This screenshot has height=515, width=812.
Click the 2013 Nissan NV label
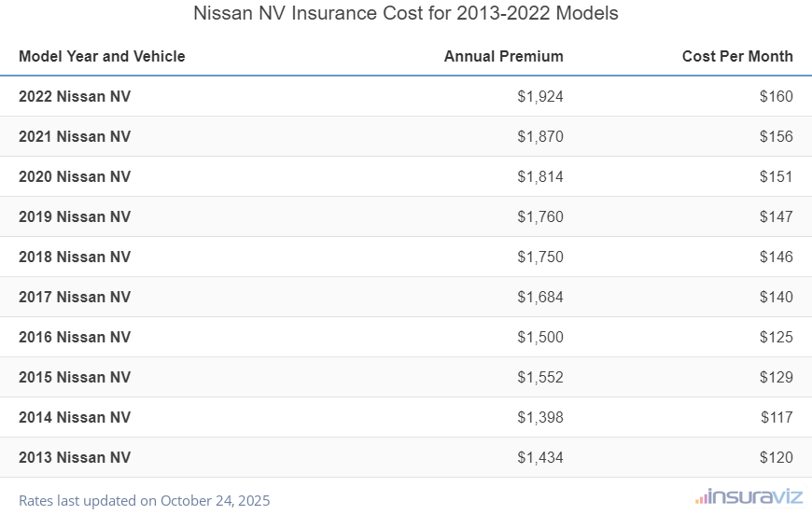75,457
